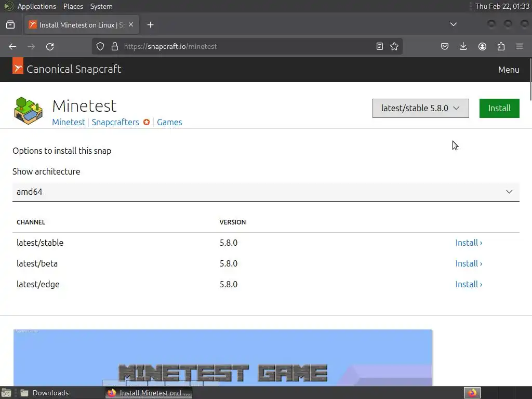Click the clock Thu Feb 22, 01:33
Viewport: 532px width, 399px height.
(x=502, y=6)
